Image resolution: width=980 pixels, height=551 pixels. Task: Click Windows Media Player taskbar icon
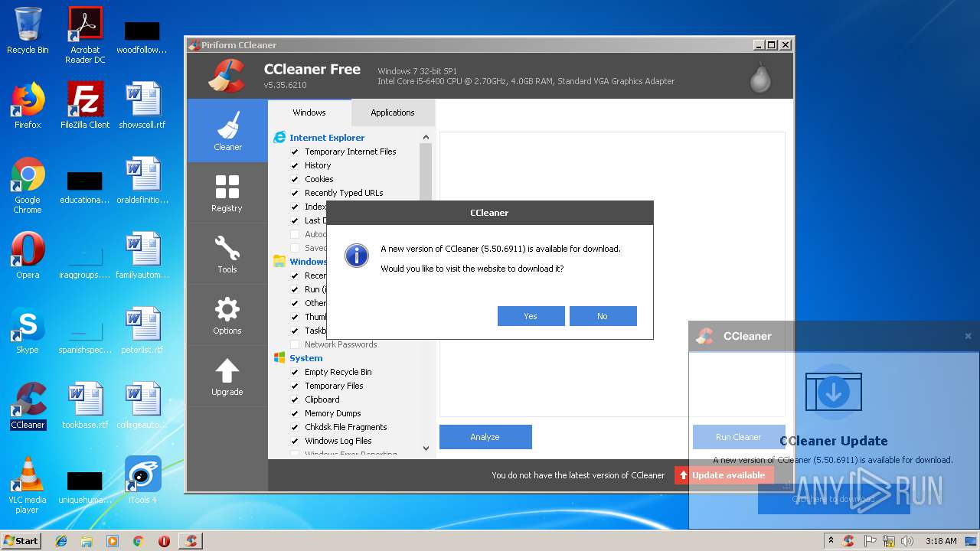(x=113, y=541)
